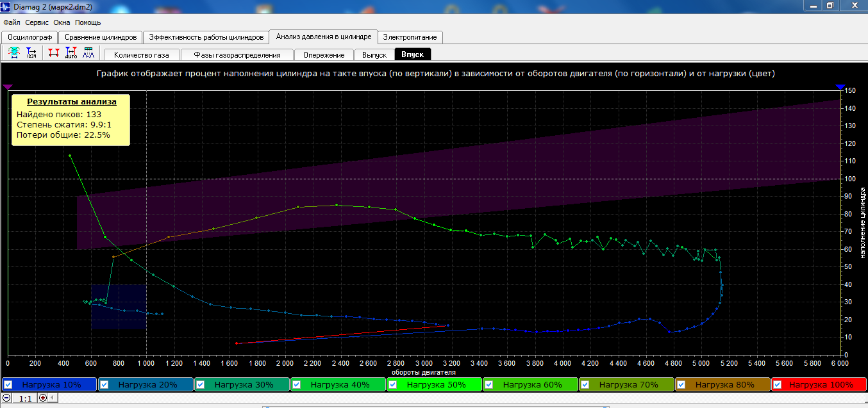Toggle the Нагрузка 60% checkbox
The image size is (868, 408).
pyautogui.click(x=488, y=385)
